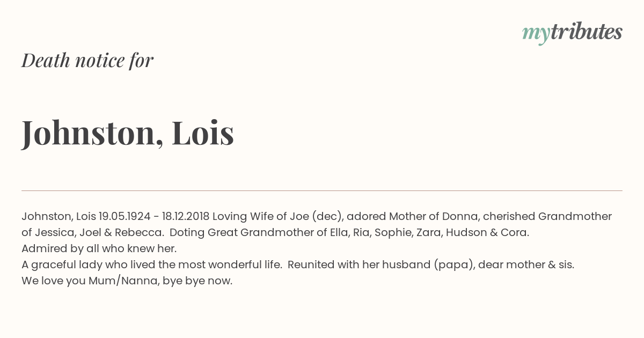Click the horizontal divider line
The height and width of the screenshot is (338, 644).
[x=322, y=190]
